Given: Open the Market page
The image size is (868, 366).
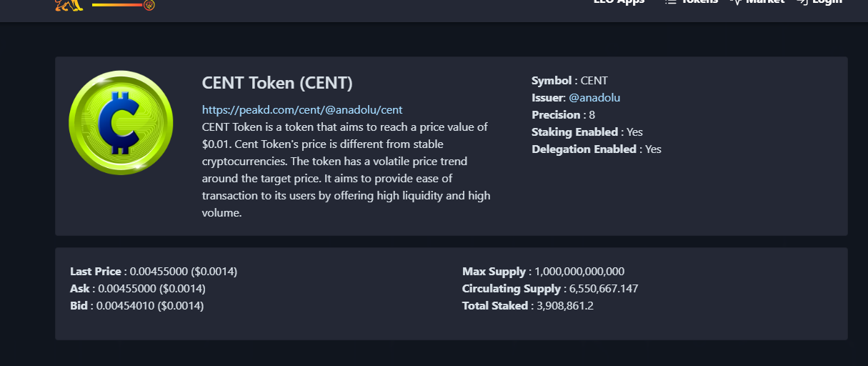Looking at the screenshot, I should (x=765, y=2).
